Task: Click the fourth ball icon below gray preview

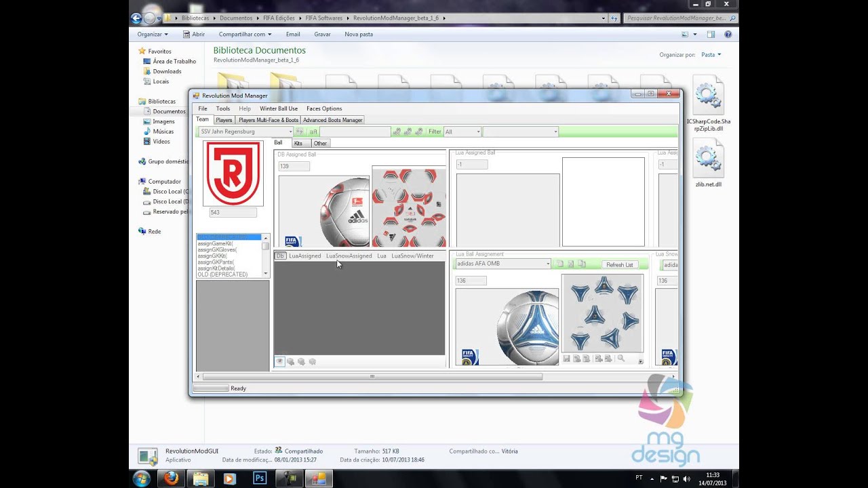Action: click(x=313, y=362)
